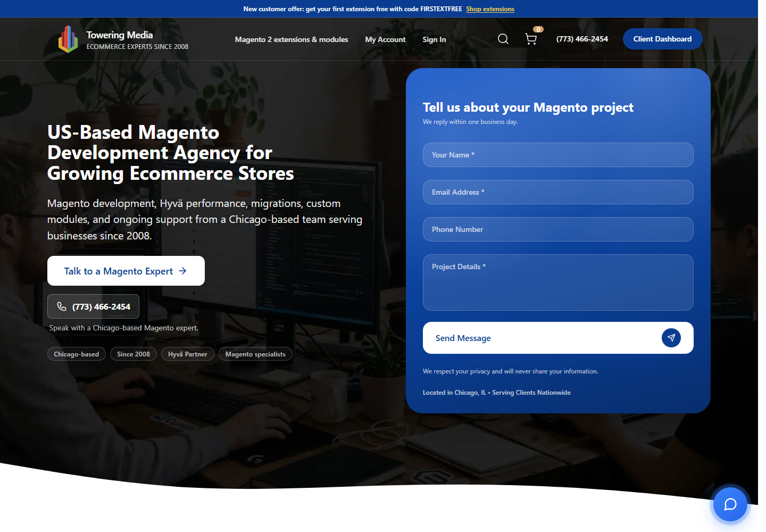Go to My Account menu item
This screenshot has height=532, width=766.
click(x=385, y=39)
